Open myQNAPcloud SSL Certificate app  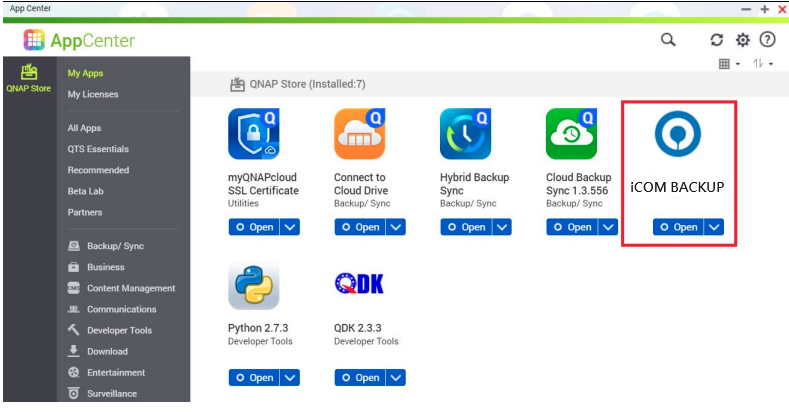click(254, 227)
